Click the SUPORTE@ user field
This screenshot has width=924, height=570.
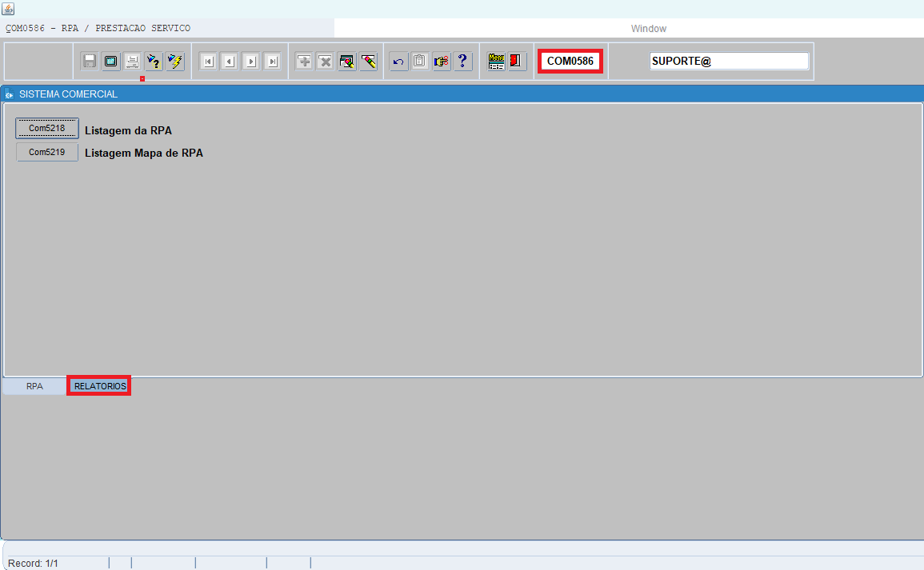point(728,62)
